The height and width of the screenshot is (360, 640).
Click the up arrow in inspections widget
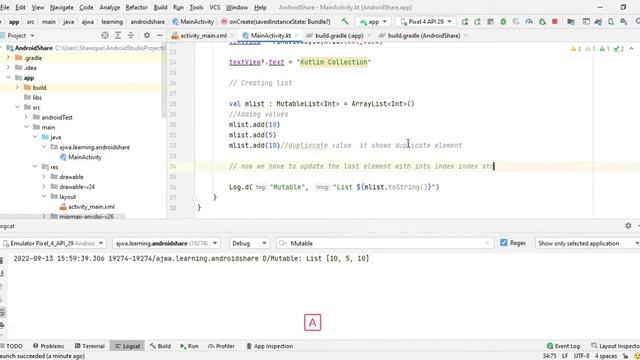pyautogui.click(x=631, y=49)
